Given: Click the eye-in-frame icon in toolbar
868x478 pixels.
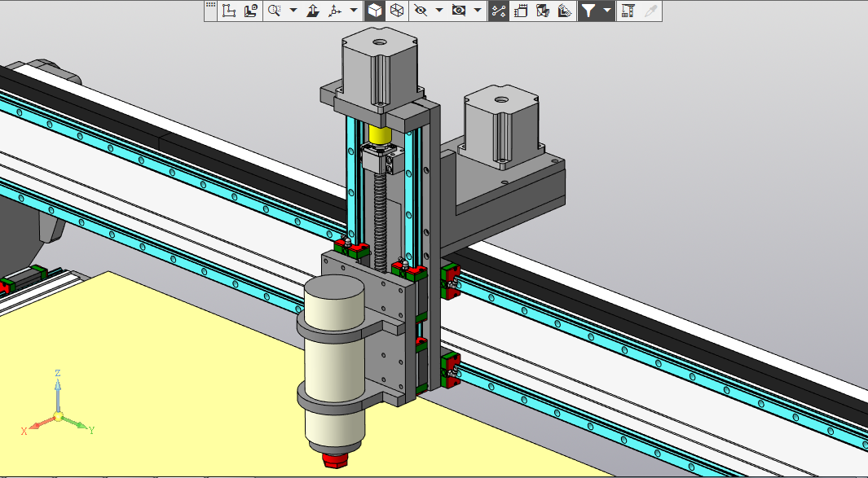Looking at the screenshot, I should (459, 11).
